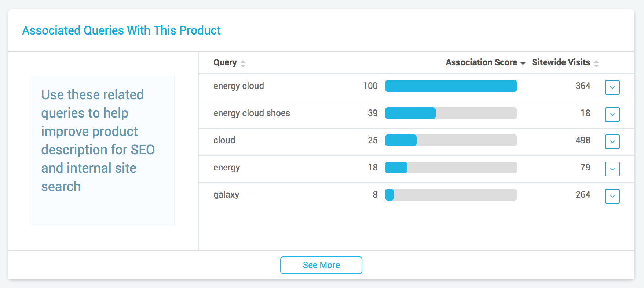Viewport: 644px width, 288px height.
Task: Click the Association Score sort arrow
Action: coord(523,64)
